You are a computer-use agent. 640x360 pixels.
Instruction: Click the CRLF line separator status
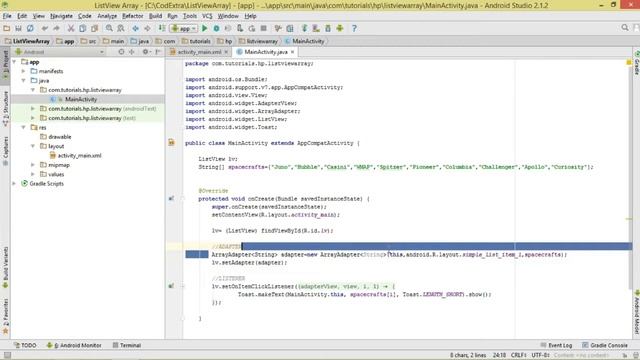coord(518,355)
